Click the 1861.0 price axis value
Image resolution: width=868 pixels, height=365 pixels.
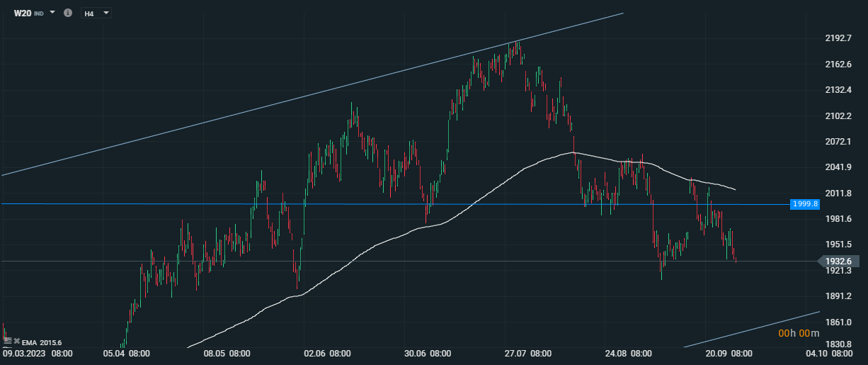[x=838, y=322]
